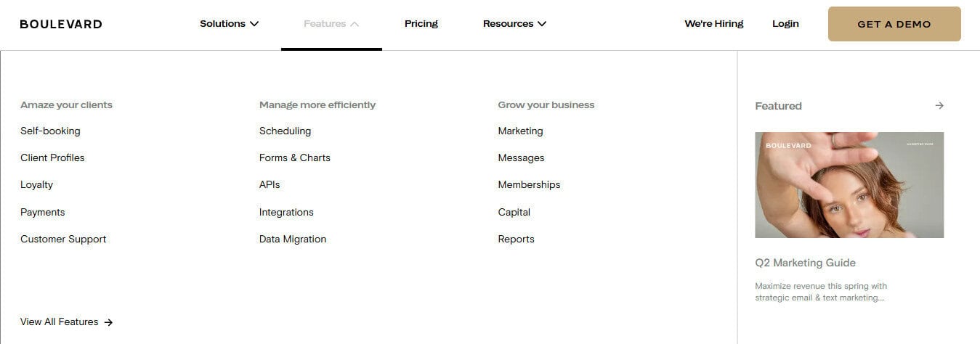Open the Memberships feature link
This screenshot has height=344, width=980.
[529, 185]
